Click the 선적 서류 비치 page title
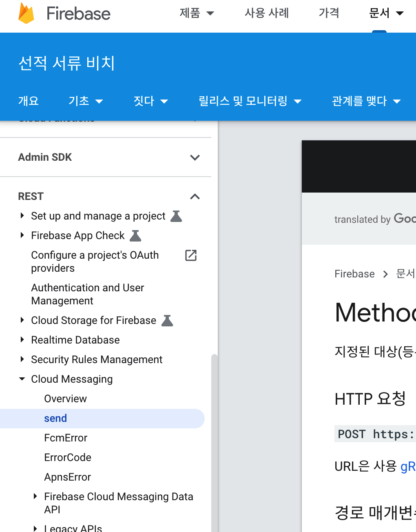This screenshot has width=416, height=532. click(x=66, y=63)
